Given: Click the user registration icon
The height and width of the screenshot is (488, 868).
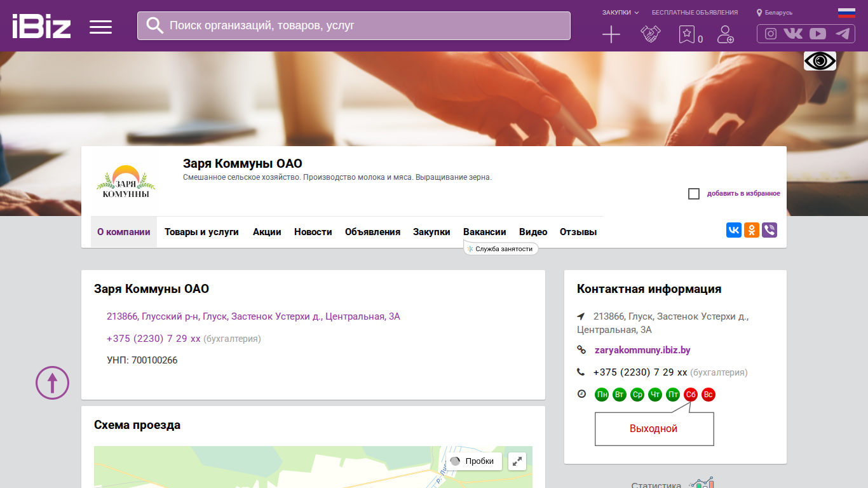Looking at the screenshot, I should point(725,34).
